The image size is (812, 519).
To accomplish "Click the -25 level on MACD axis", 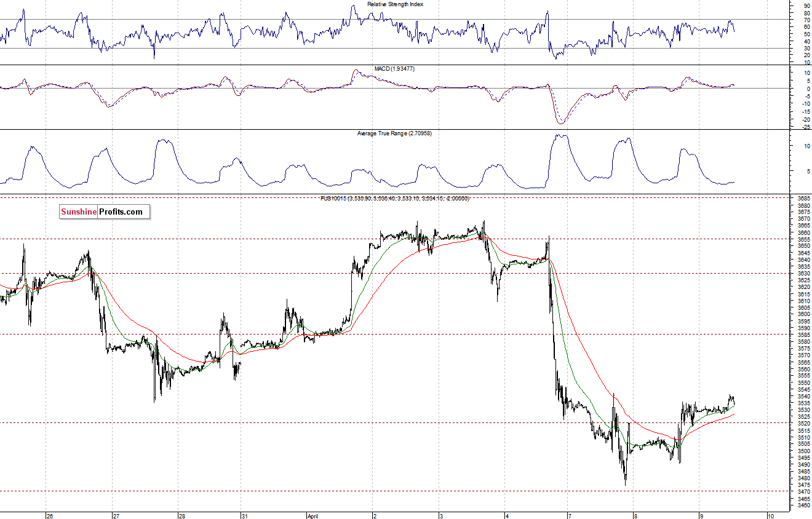I will tap(806, 127).
